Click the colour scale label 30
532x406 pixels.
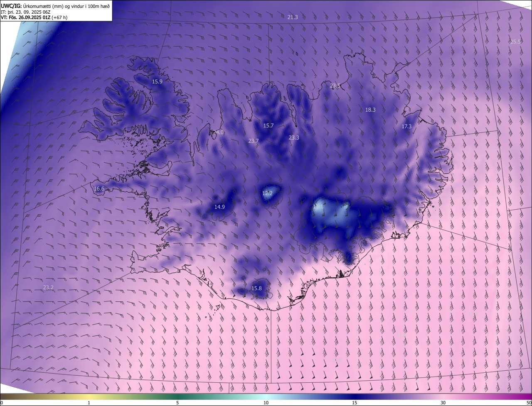pos(443,403)
